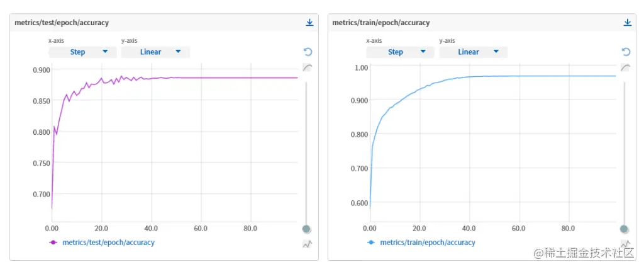
Task: Click raw line icon below train chart slider
Action: pos(625,244)
